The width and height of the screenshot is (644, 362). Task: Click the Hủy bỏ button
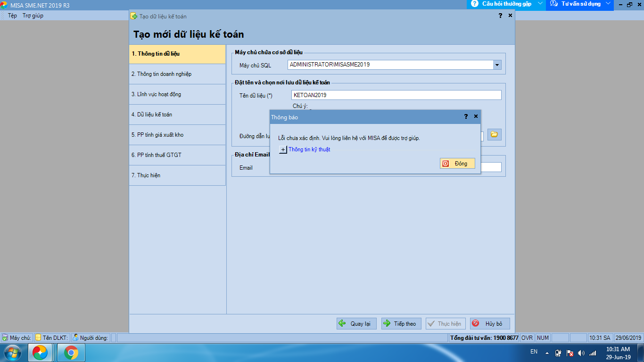click(489, 323)
